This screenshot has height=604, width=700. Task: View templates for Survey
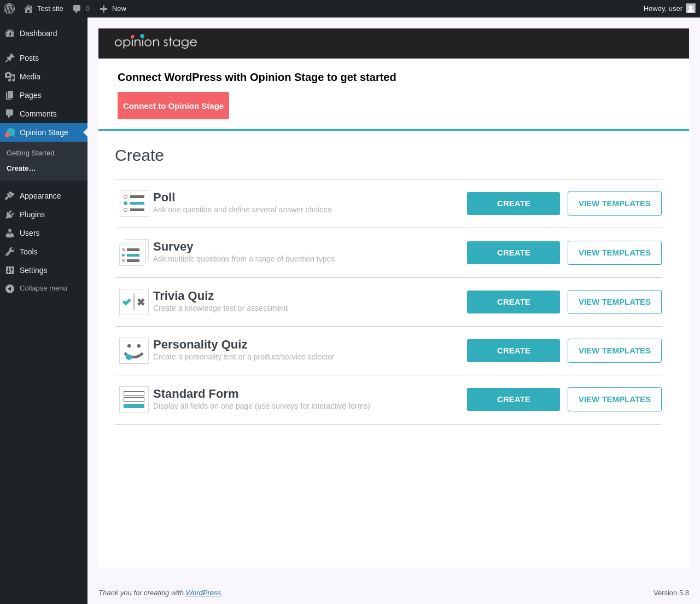coord(615,253)
